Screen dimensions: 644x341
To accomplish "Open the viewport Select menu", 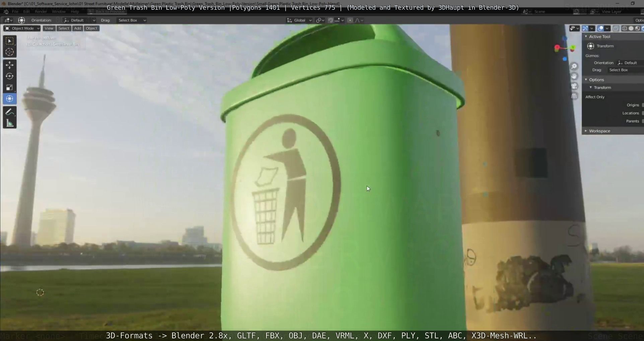I will (64, 28).
